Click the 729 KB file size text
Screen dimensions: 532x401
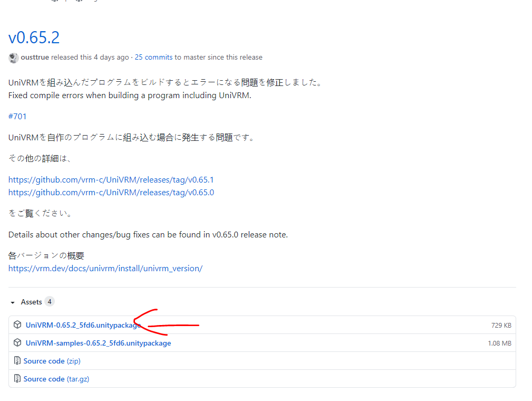tap(501, 325)
